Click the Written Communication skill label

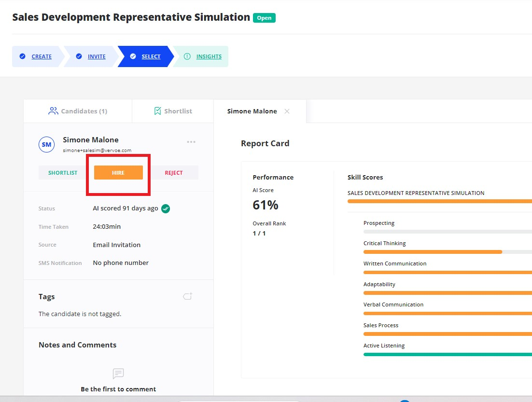pyautogui.click(x=395, y=263)
